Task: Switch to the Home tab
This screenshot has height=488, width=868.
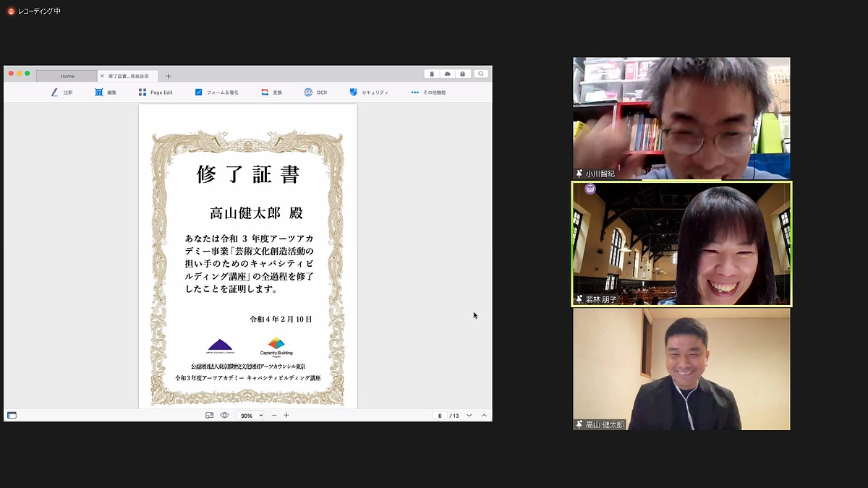Action: tap(67, 76)
